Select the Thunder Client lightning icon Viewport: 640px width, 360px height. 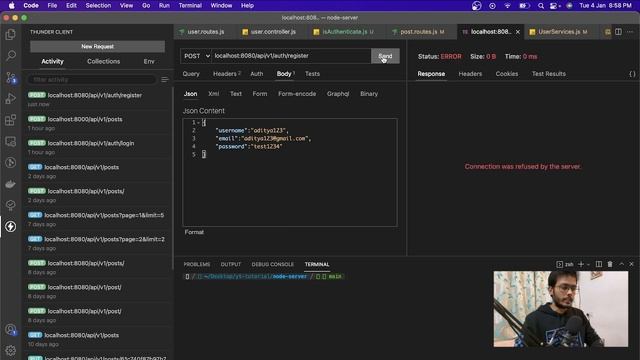click(11, 227)
